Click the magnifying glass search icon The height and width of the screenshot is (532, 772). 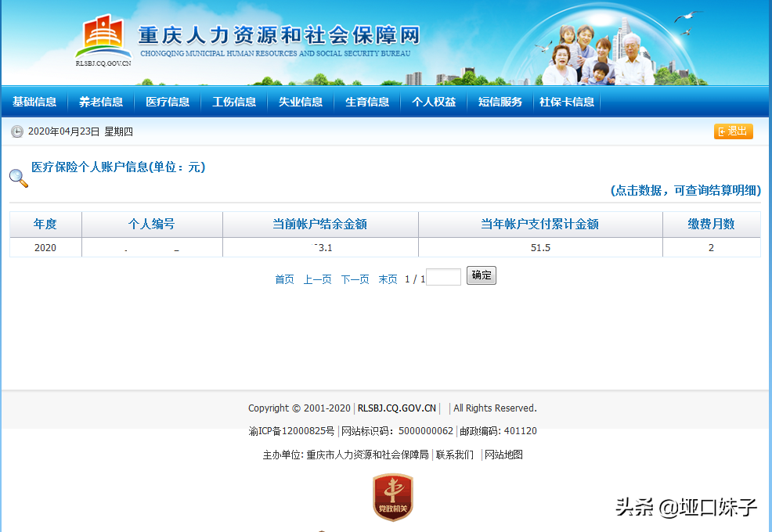pyautogui.click(x=18, y=178)
